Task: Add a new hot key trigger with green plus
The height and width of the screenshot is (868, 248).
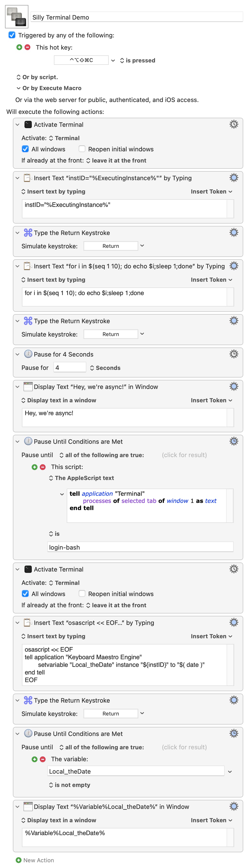Action: (x=19, y=47)
